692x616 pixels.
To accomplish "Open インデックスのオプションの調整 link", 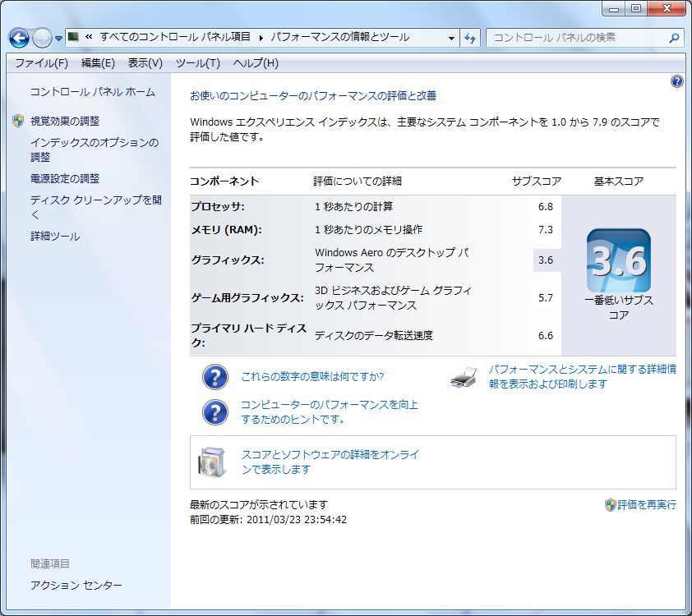I will (x=95, y=149).
